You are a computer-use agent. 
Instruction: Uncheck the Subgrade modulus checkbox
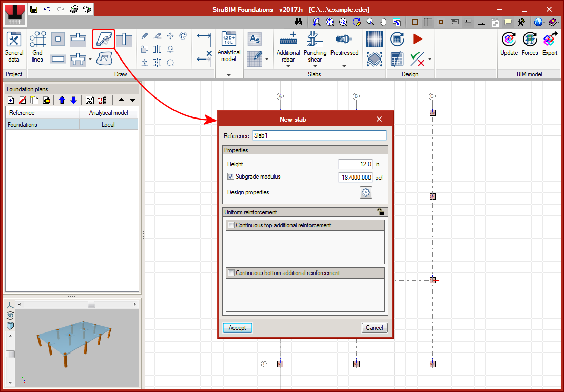point(231,177)
